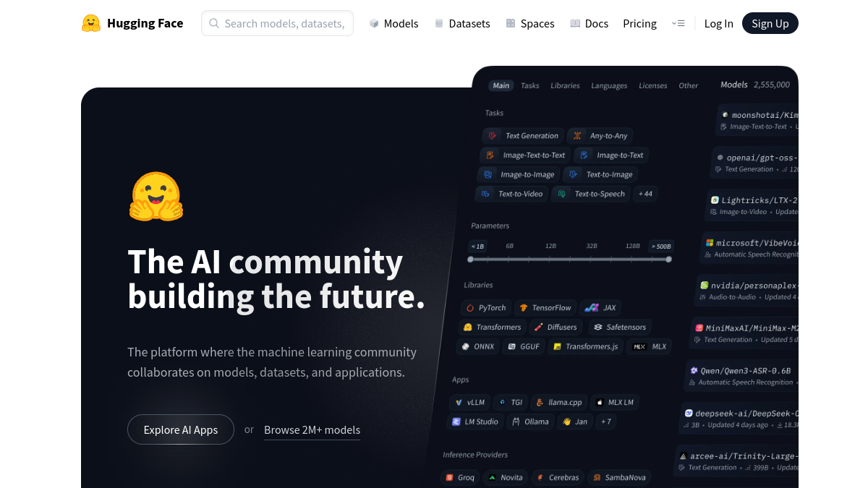
Task: Open the Pricing menu item
Action: (x=639, y=23)
